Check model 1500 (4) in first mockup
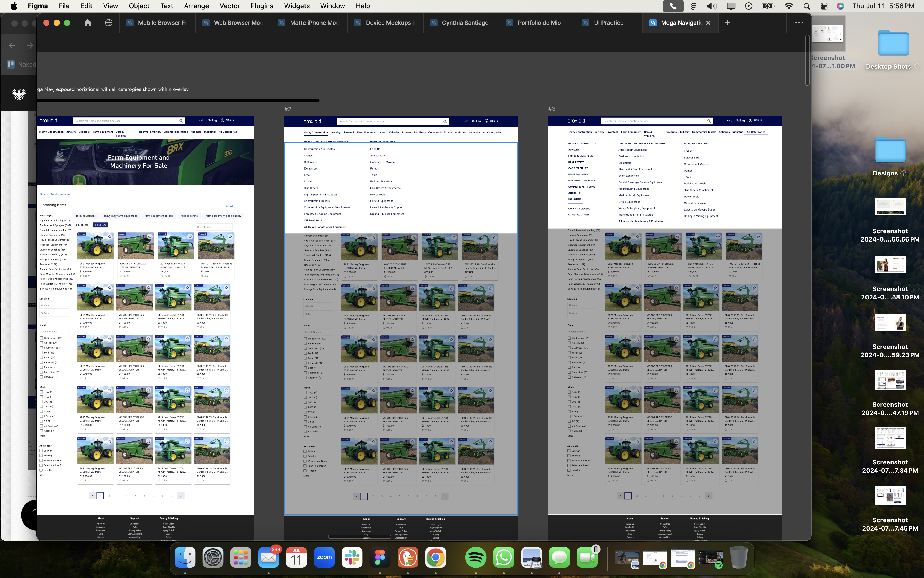This screenshot has height=578, width=924. tap(41, 392)
